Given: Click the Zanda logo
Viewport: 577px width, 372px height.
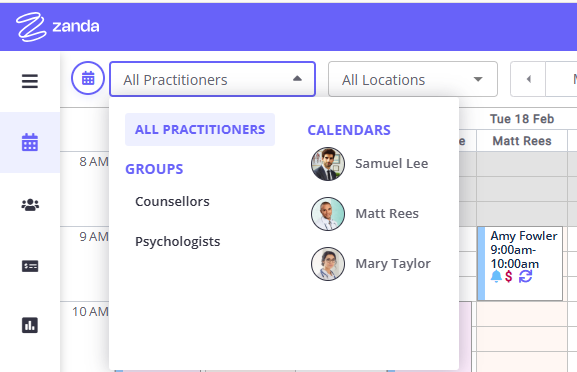Looking at the screenshot, I should (57, 26).
